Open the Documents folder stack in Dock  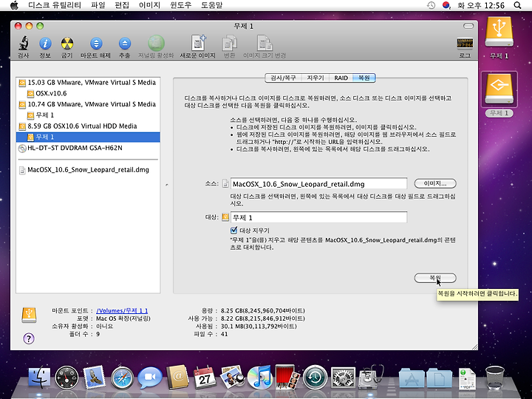click(440, 378)
